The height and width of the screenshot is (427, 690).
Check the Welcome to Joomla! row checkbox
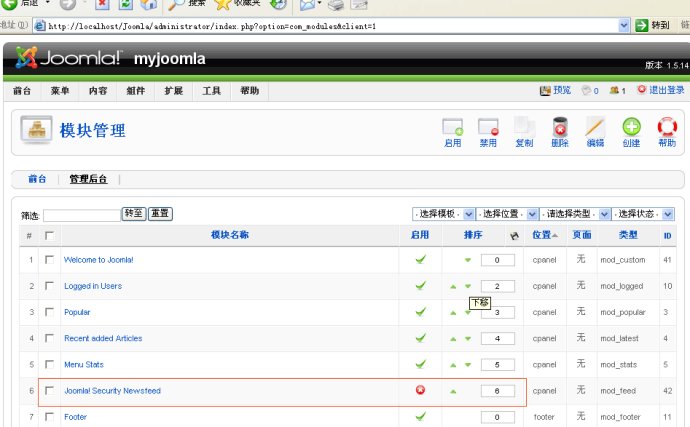(x=49, y=260)
